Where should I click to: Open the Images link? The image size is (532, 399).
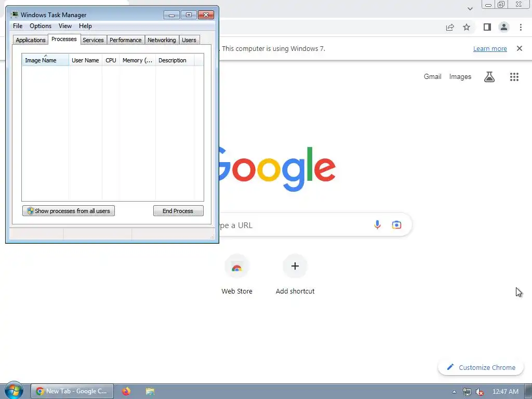click(460, 77)
